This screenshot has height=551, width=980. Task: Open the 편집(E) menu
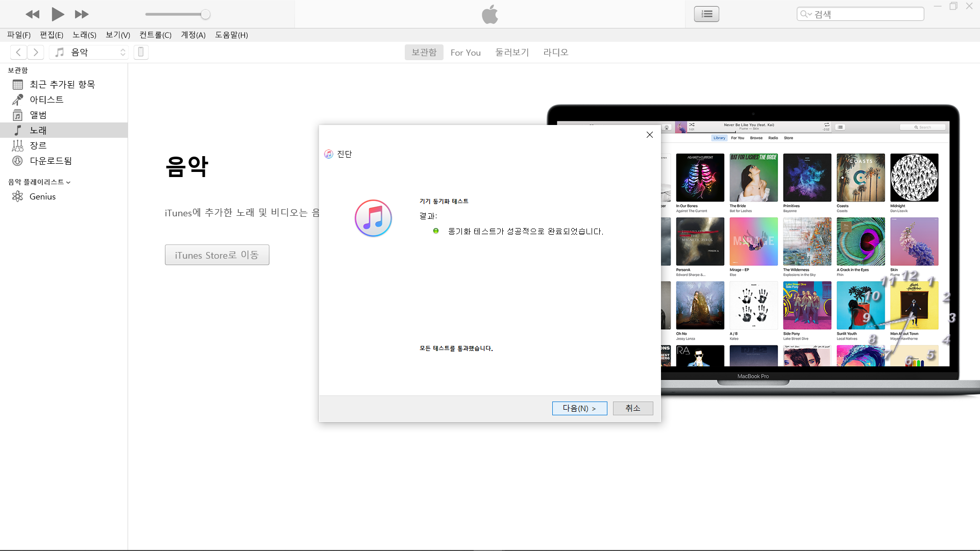tap(52, 35)
